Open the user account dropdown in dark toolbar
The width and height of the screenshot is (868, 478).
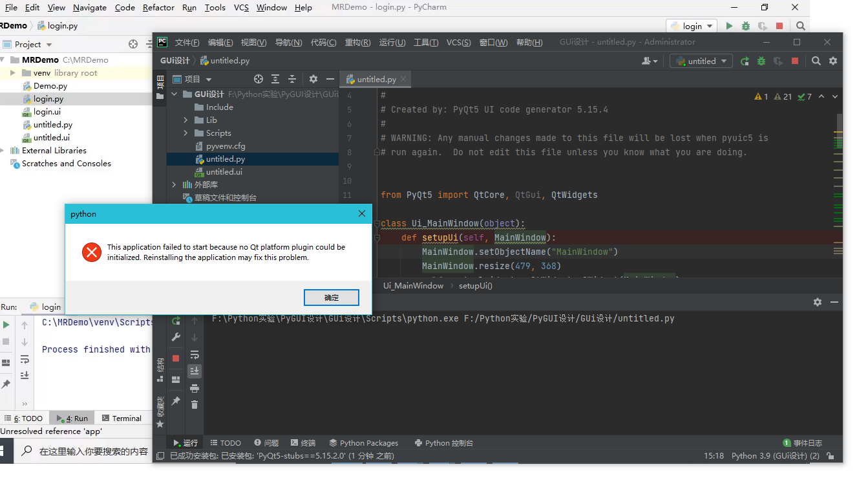click(650, 61)
